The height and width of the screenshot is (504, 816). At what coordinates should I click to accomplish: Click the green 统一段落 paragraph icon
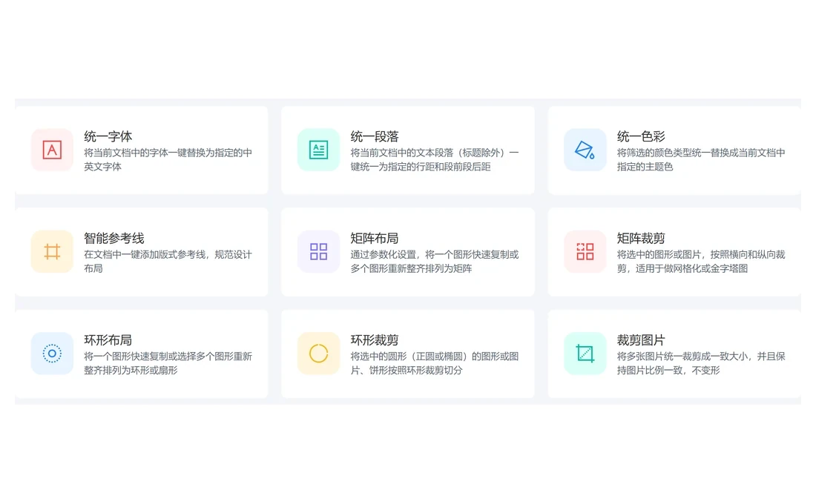coord(318,150)
